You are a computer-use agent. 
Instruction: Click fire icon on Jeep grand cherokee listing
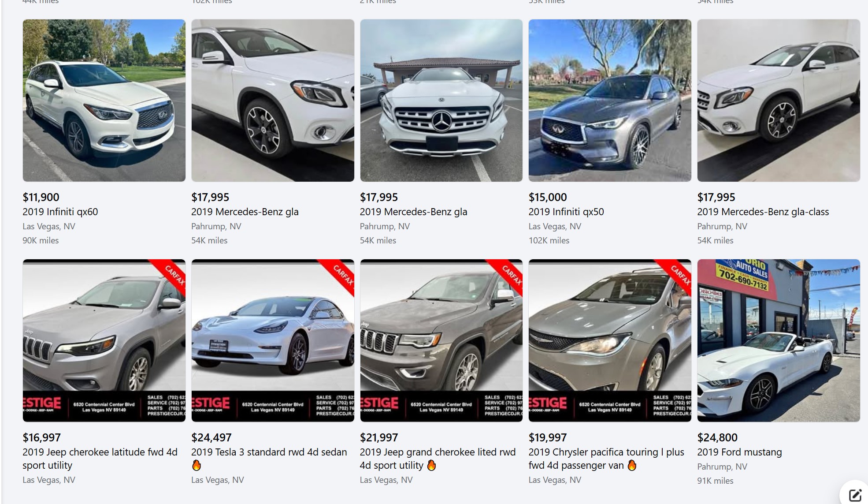[432, 465]
